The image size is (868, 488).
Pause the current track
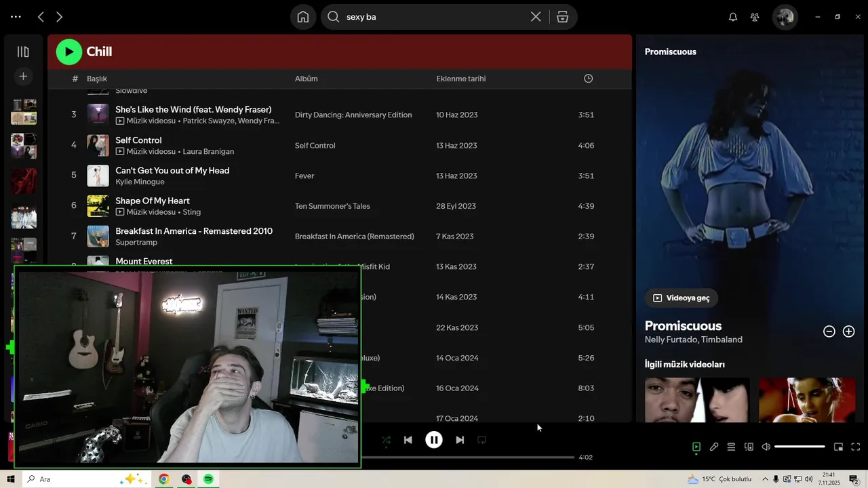[x=434, y=440]
